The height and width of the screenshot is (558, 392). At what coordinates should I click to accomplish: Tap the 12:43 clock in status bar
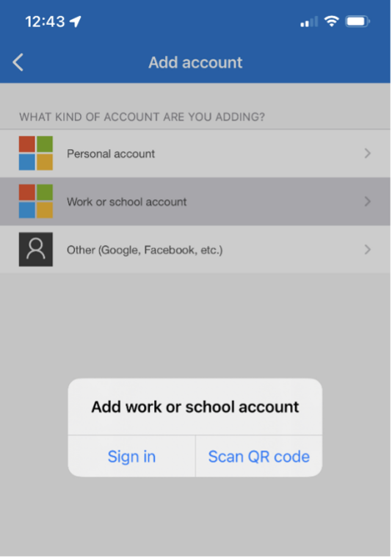pos(46,22)
